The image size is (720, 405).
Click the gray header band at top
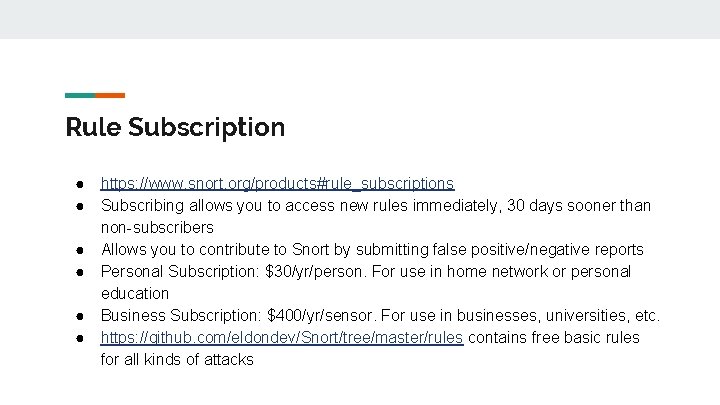(x=360, y=19)
